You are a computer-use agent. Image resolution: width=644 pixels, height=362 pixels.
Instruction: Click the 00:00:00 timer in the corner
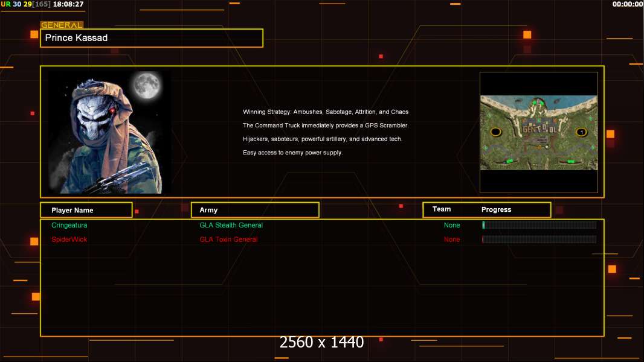[628, 4]
